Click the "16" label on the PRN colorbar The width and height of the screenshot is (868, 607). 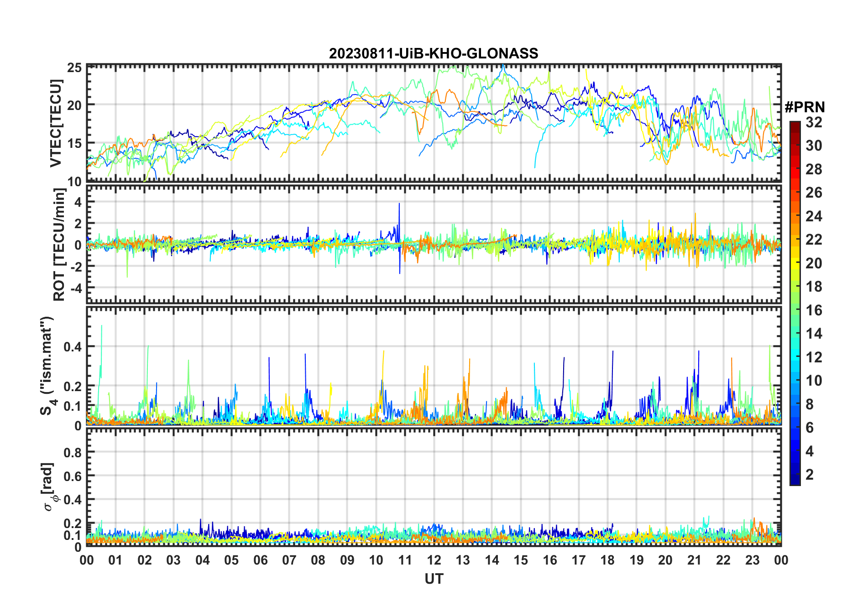[814, 310]
